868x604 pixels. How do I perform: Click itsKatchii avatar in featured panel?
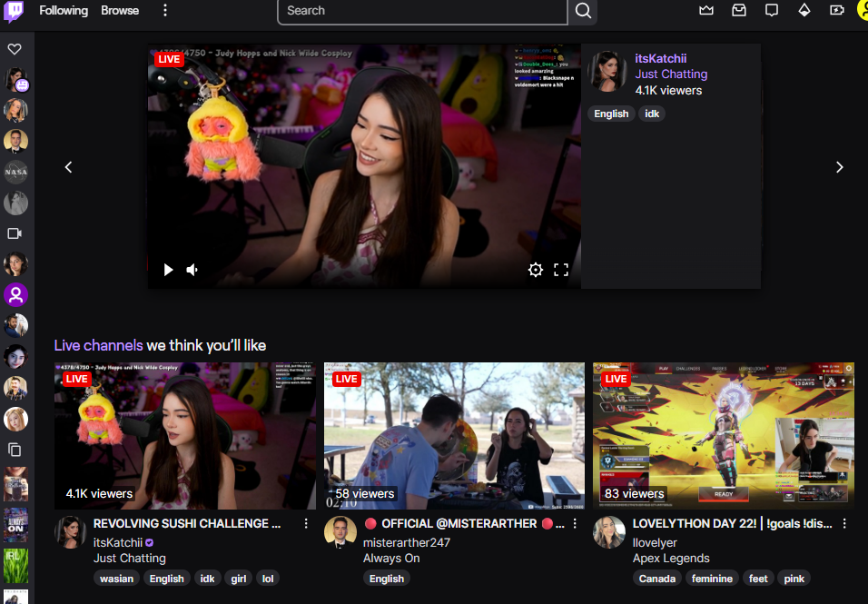(607, 71)
